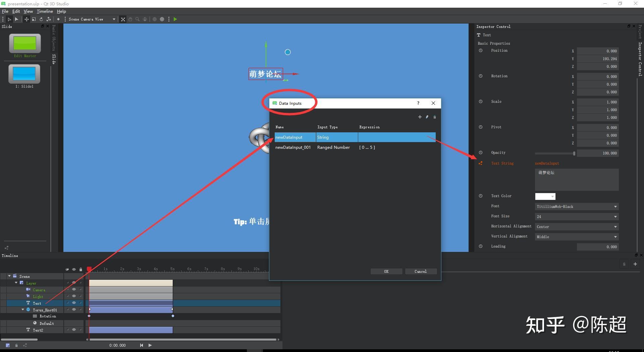644x352 pixels.
Task: Start presentation playback with green Play icon
Action: (175, 19)
